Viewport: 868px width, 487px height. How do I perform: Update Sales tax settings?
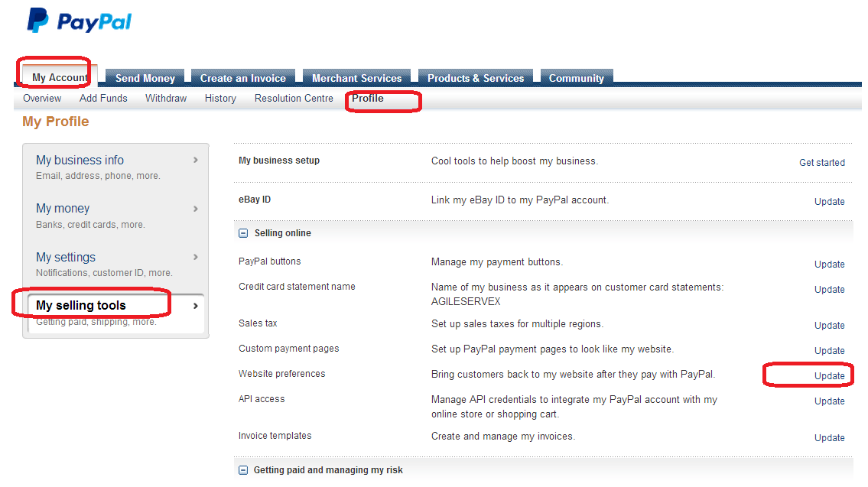point(829,326)
